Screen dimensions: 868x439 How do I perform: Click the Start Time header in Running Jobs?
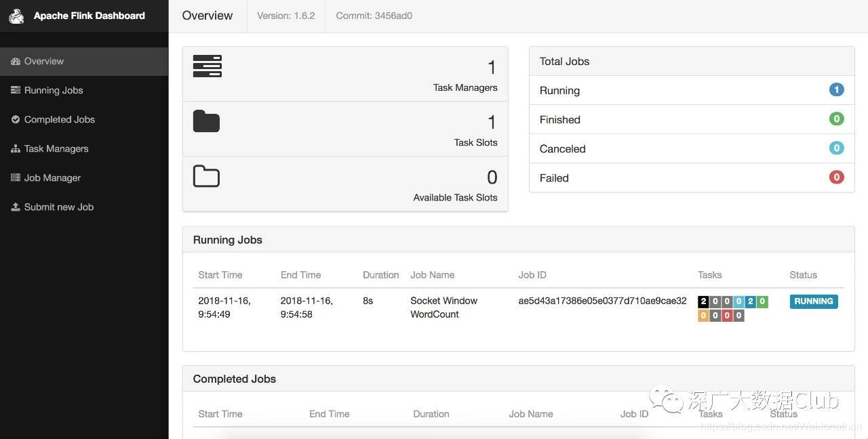tap(220, 275)
